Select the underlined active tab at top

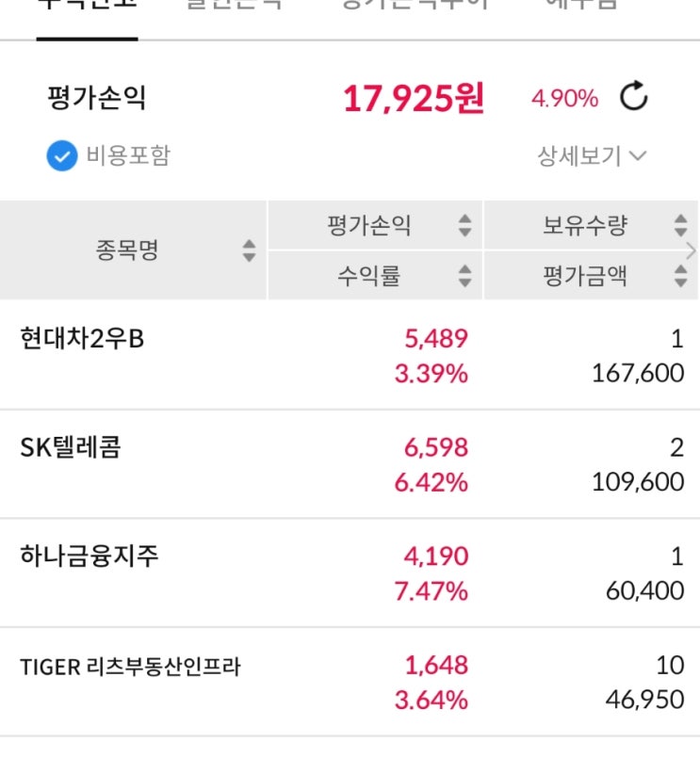click(x=87, y=8)
